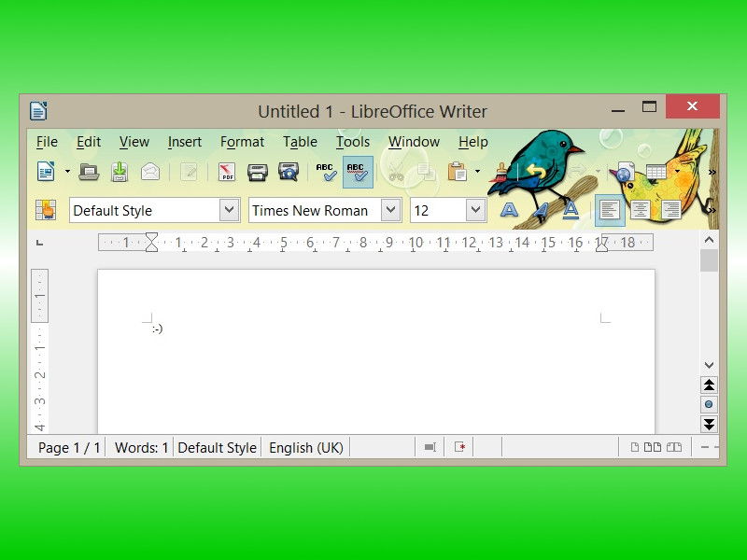
Task: Run Spelling and Grammar check
Action: (326, 172)
